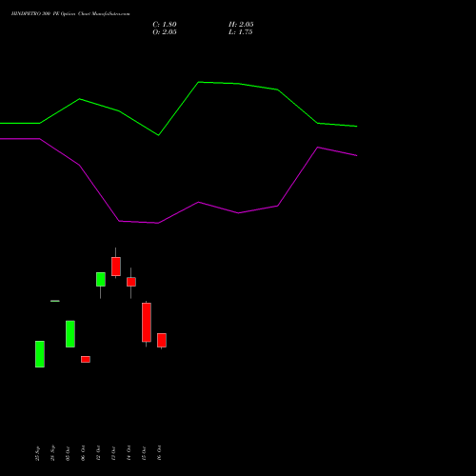Screen dimensions: 476x476
Task: Click the close value C: 1.80
Action: click(x=165, y=25)
